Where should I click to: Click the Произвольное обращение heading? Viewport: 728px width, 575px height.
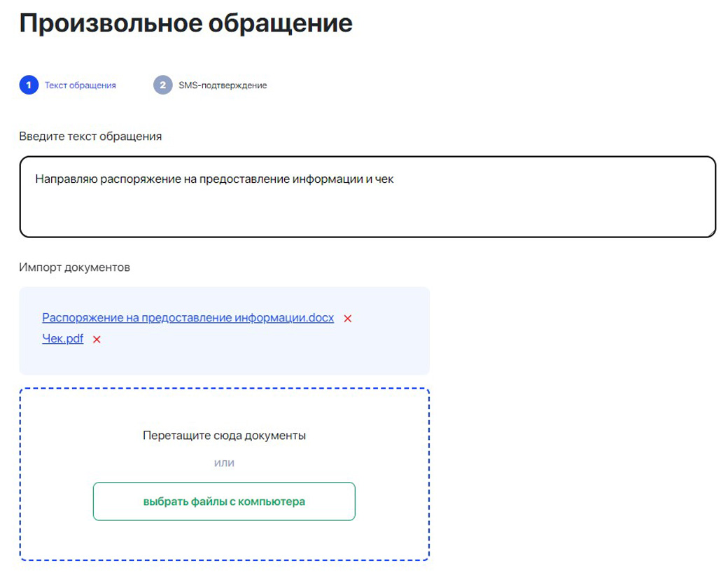point(186,22)
